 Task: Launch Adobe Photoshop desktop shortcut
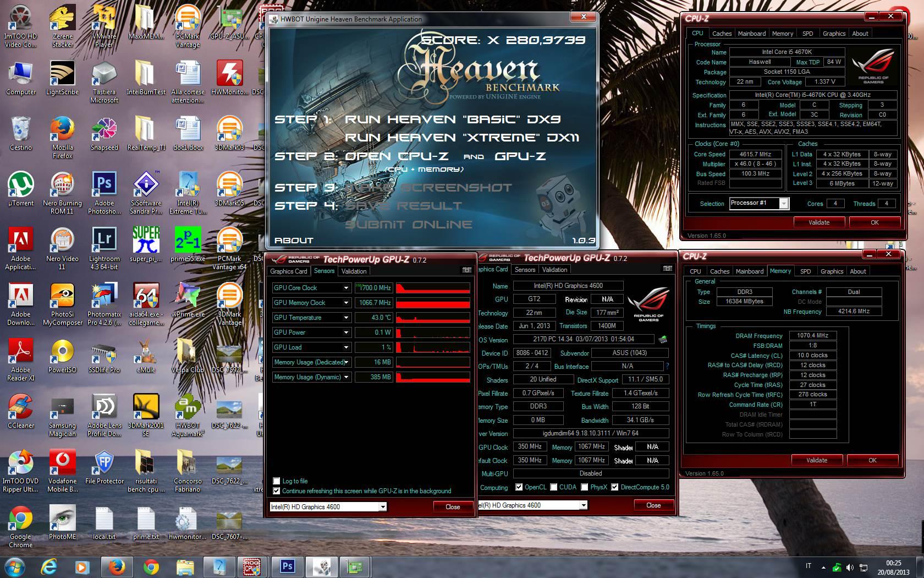point(104,193)
